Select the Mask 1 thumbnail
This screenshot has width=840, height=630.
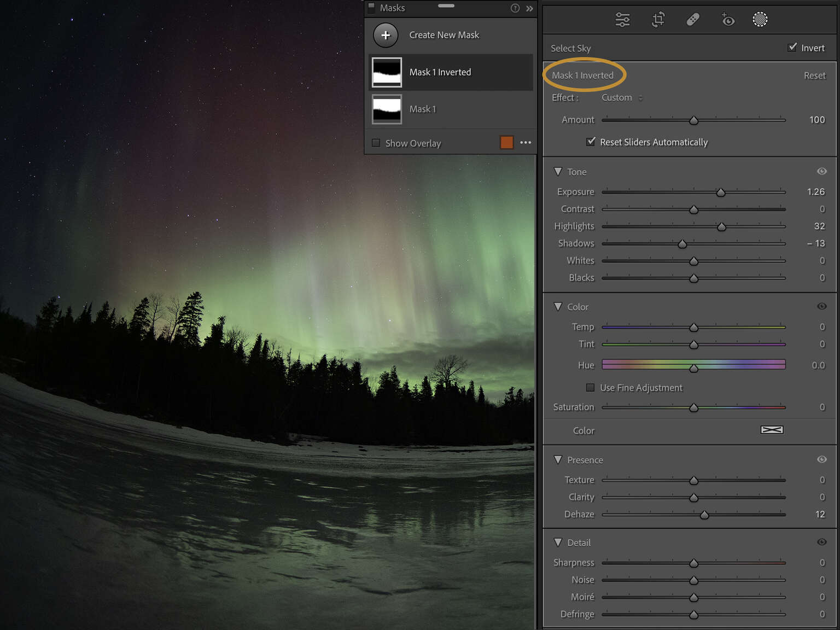click(387, 109)
